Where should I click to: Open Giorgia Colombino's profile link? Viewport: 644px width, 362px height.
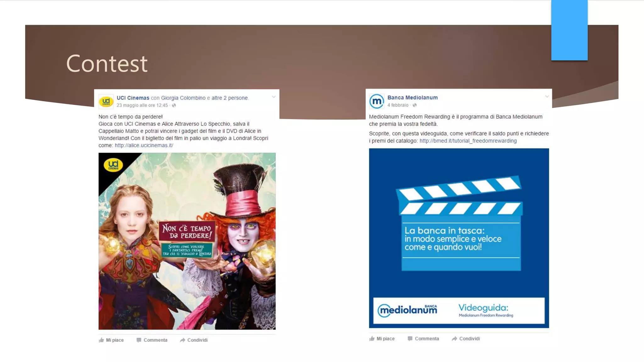tap(183, 98)
